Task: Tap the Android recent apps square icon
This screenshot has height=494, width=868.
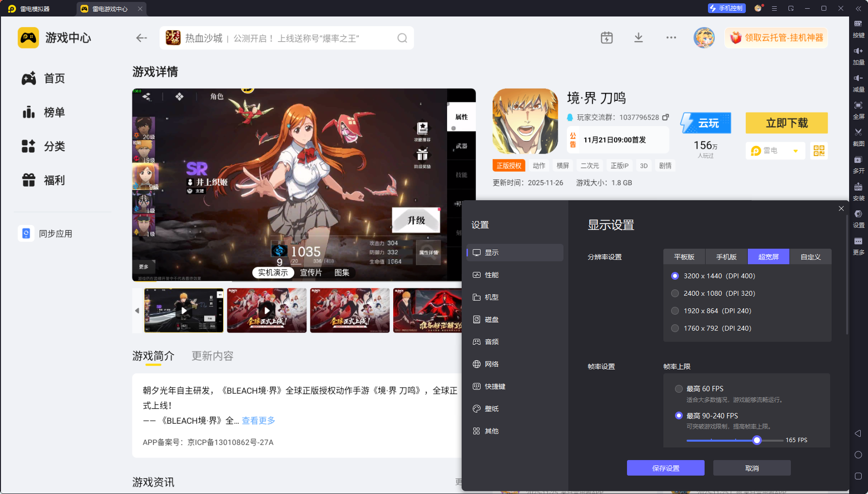Action: point(858,476)
